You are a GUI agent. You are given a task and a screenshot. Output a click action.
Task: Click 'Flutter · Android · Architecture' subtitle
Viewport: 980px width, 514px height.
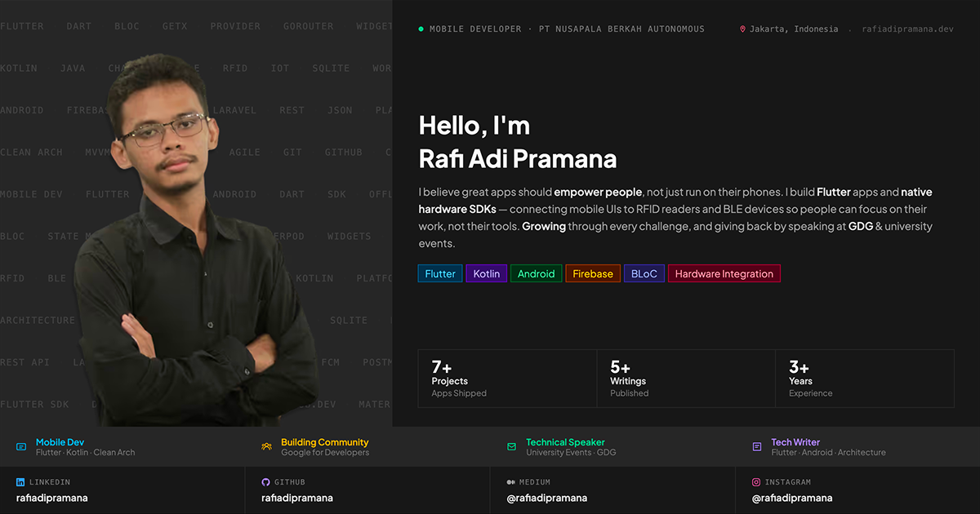[828, 453]
